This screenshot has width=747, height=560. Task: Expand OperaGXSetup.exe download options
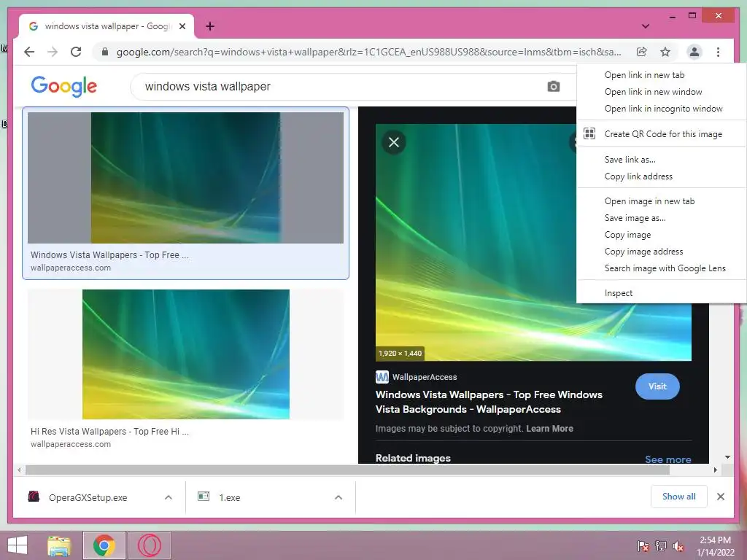169,497
